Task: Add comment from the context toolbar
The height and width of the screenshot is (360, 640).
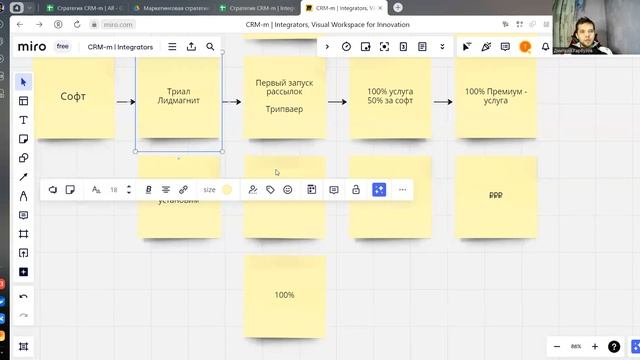Action: coord(334,189)
